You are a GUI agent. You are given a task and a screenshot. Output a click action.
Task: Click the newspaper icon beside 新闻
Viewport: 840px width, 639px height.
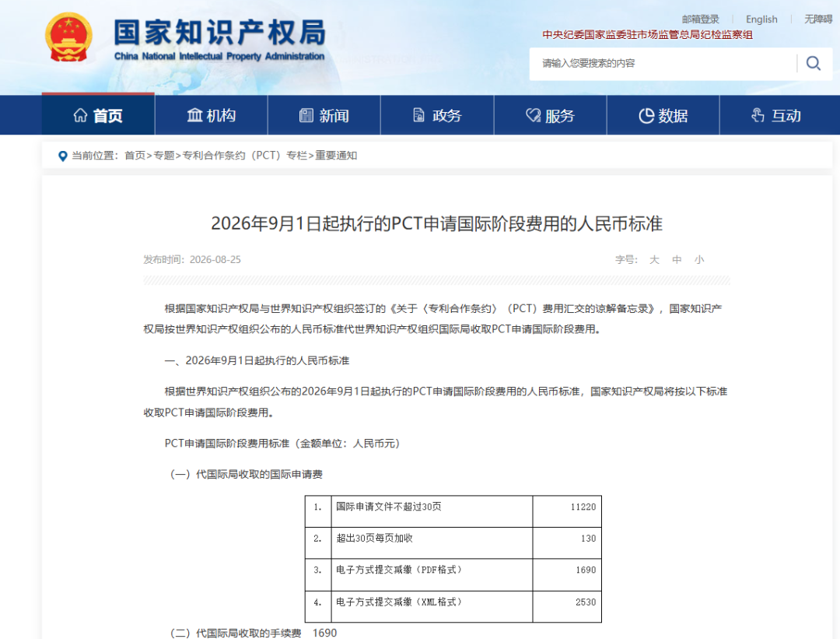point(306,115)
